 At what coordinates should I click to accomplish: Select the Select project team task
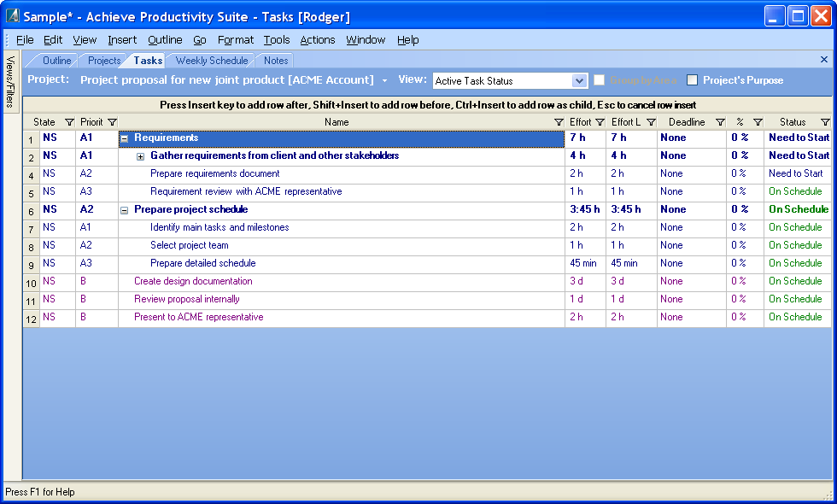pos(189,245)
